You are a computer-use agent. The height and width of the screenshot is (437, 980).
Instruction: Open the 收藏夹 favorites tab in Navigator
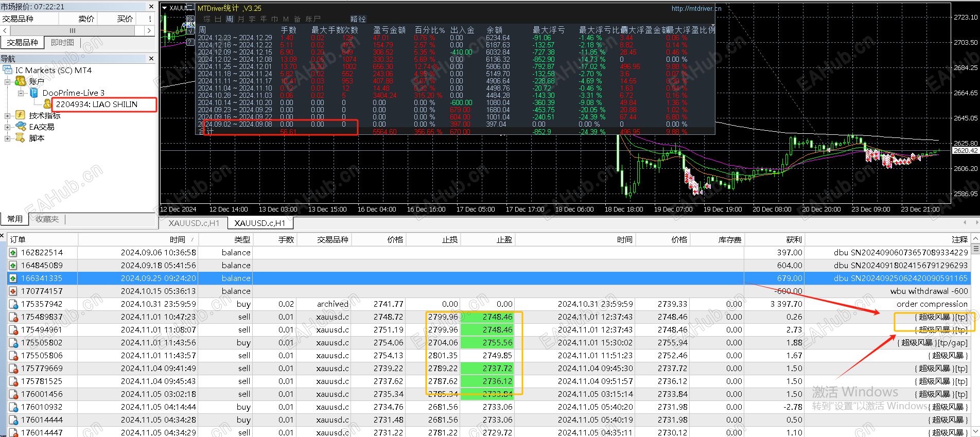[47, 219]
